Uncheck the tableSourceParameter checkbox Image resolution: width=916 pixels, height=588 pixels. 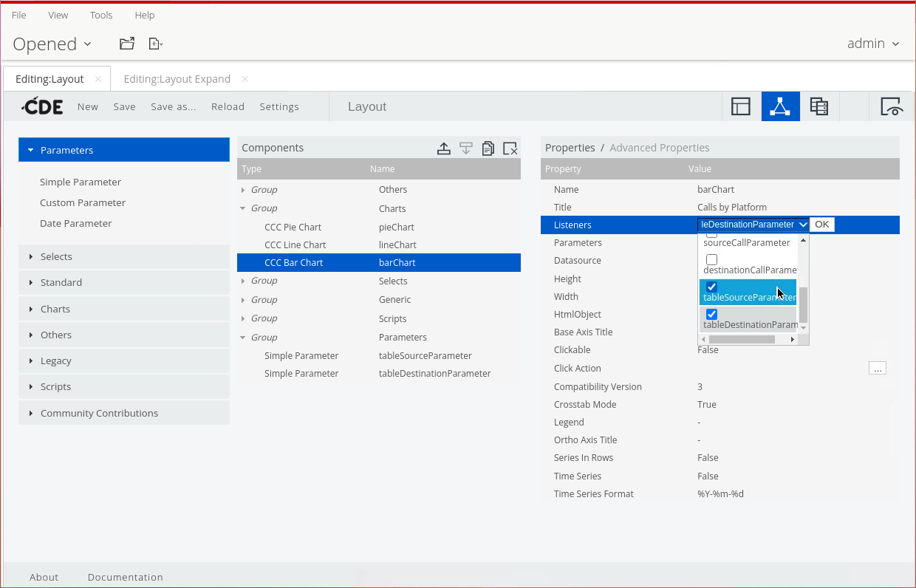pyautogui.click(x=712, y=287)
